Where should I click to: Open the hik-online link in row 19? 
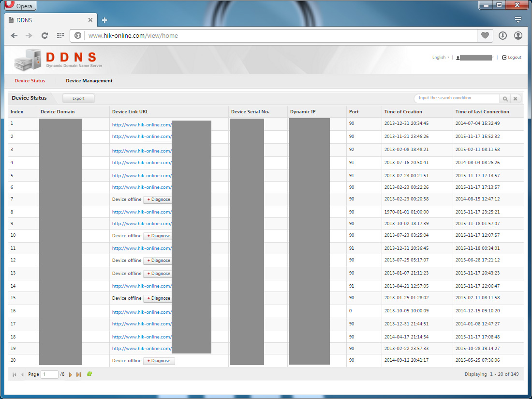[142, 349]
